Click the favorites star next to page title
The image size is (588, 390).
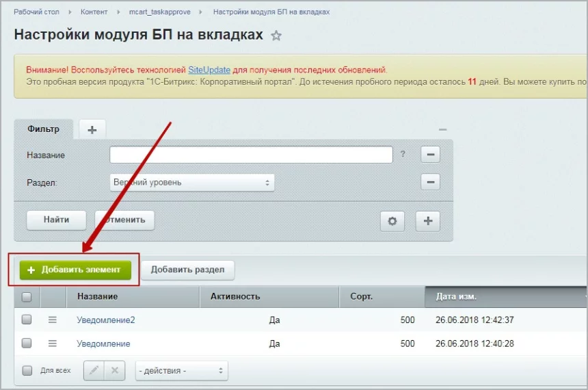tap(276, 36)
